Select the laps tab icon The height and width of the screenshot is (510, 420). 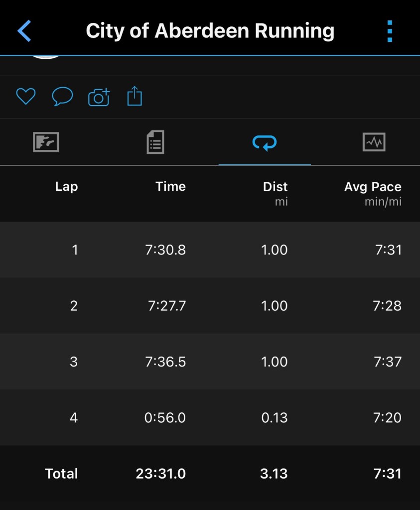point(265,143)
